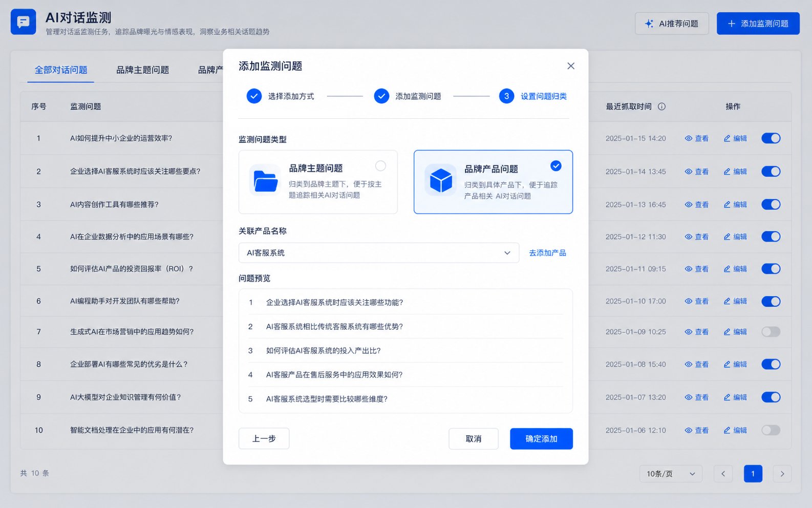Viewport: 812px width, 508px height.
Task: Click table row AI大模型对企业知识管理有何价值?
Action: (125, 397)
